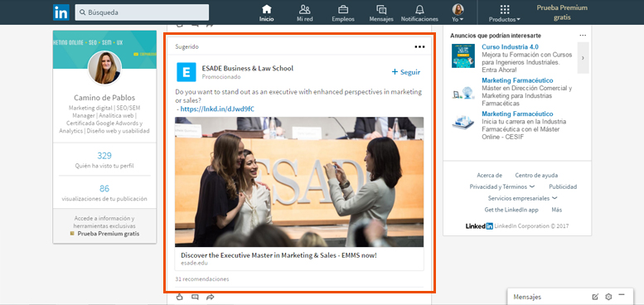Click the comment icon below post
This screenshot has height=305, width=644.
[x=195, y=297]
